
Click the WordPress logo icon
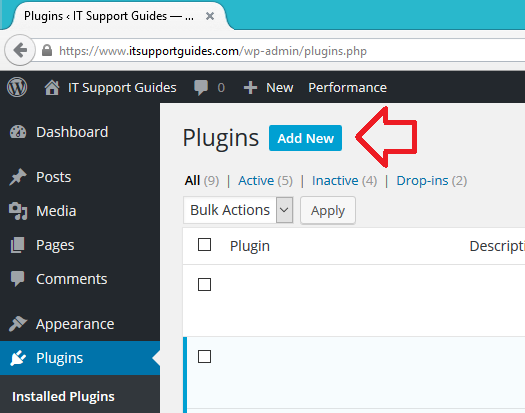pyautogui.click(x=17, y=87)
